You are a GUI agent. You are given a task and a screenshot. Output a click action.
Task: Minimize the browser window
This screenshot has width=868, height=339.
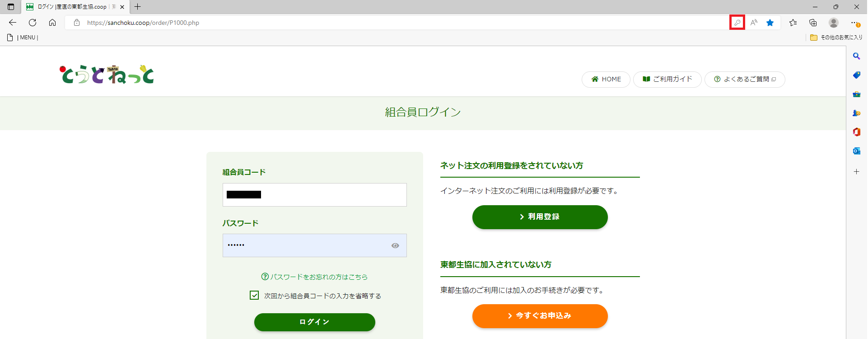(815, 7)
